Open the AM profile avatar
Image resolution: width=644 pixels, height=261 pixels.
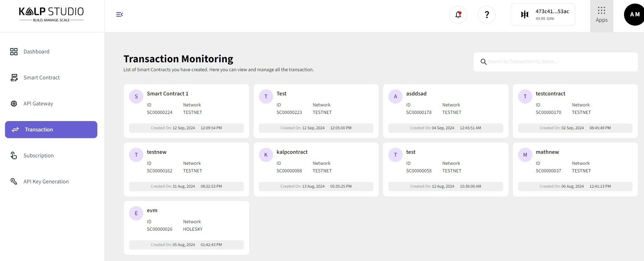634,15
